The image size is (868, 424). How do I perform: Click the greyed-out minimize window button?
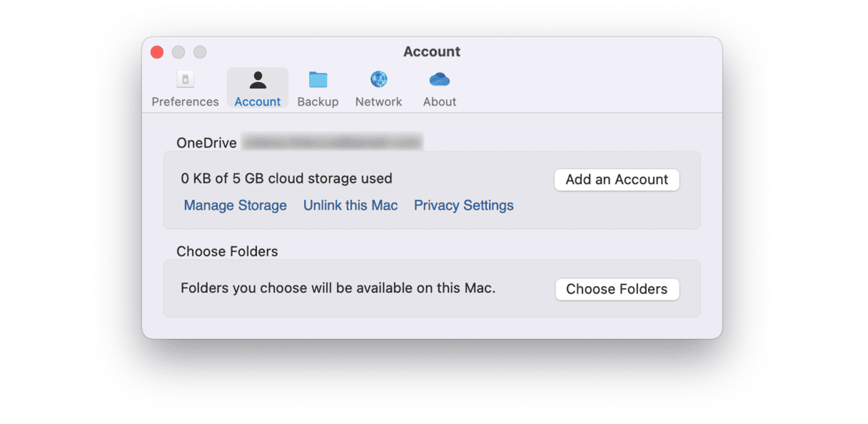click(178, 52)
